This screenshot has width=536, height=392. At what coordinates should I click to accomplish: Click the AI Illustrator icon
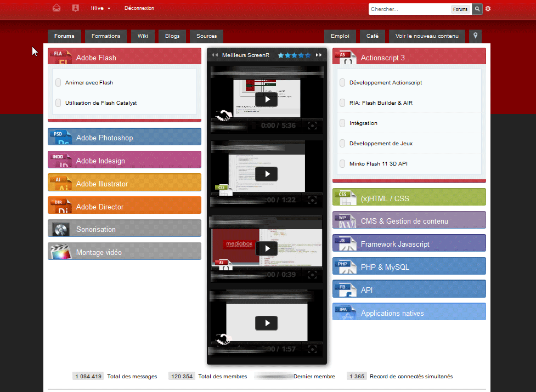click(60, 183)
